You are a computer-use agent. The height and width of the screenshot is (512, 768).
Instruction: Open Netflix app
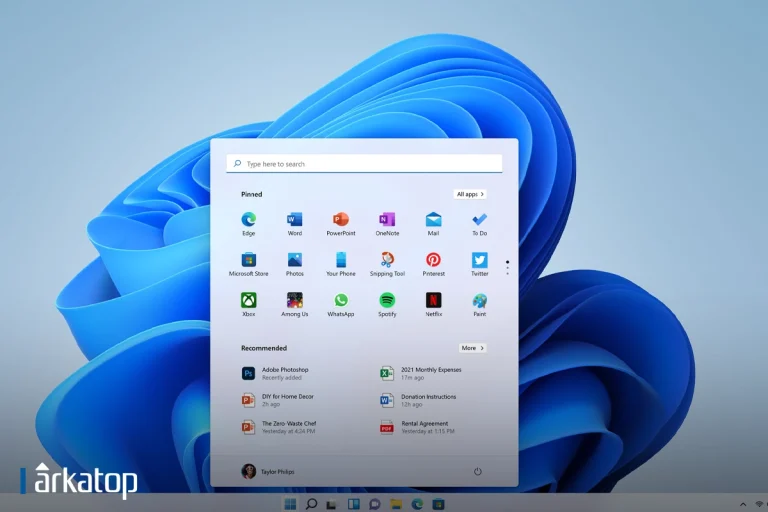pos(433,304)
